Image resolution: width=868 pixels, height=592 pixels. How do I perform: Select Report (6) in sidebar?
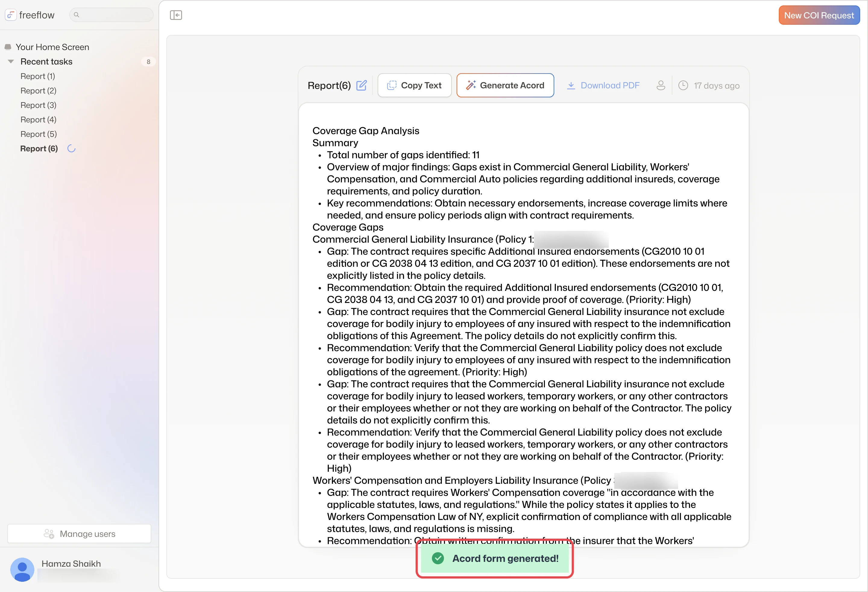[39, 149]
